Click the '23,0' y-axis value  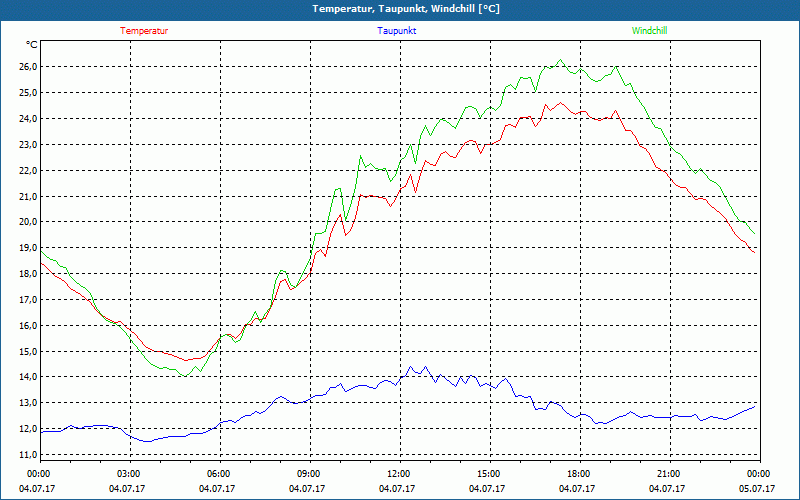[x=28, y=144]
